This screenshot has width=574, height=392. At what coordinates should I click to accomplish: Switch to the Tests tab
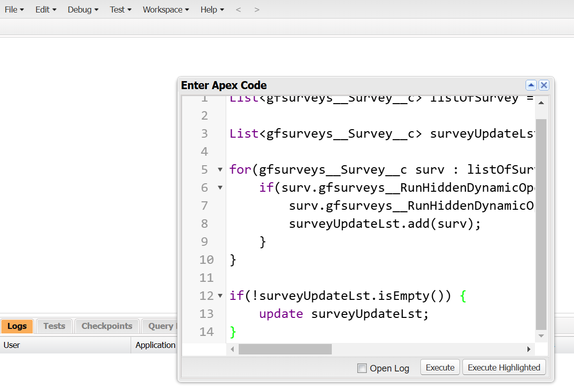click(54, 326)
